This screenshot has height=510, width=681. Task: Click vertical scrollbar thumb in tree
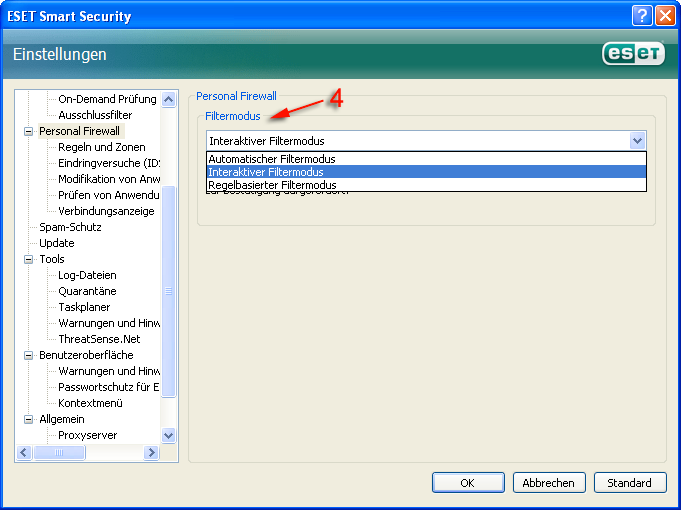tap(169, 291)
